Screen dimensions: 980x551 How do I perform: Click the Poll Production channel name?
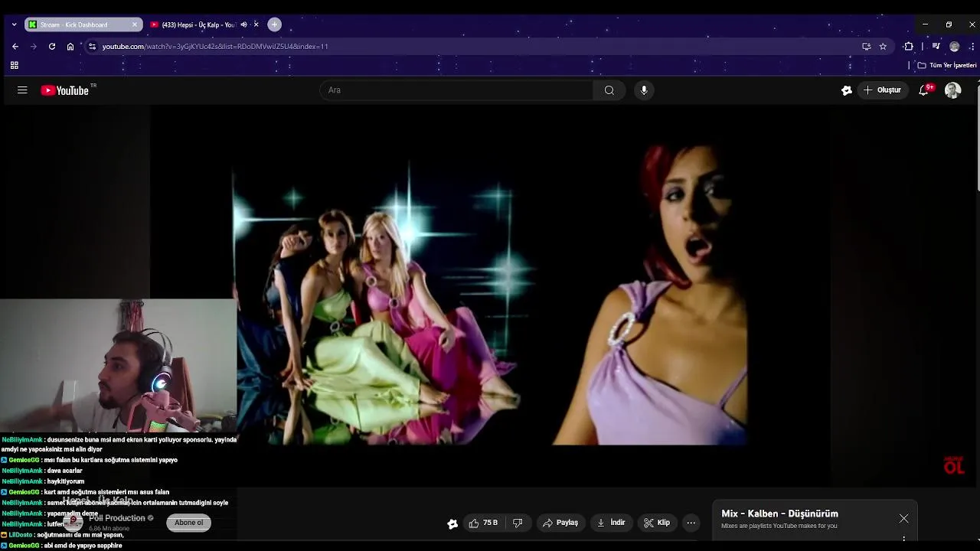(117, 518)
